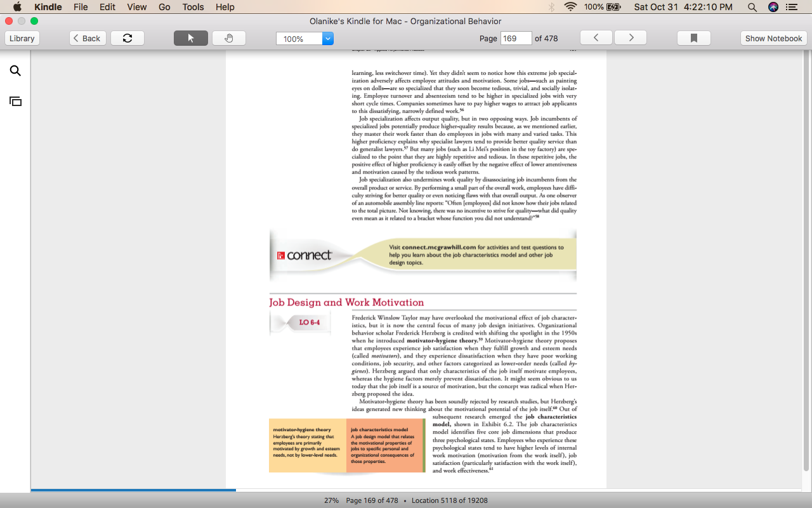This screenshot has height=508, width=812.
Task: Click the LO 6-4 label
Action: (x=310, y=323)
